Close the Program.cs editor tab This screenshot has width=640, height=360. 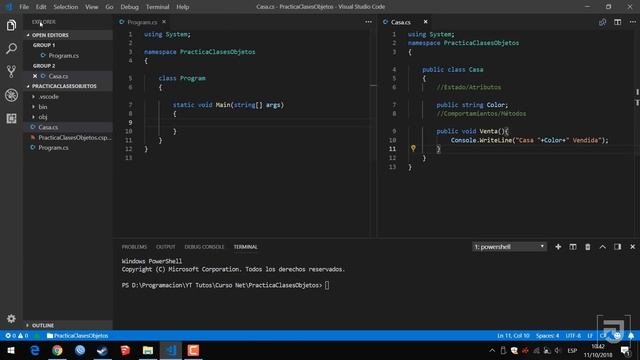point(164,22)
